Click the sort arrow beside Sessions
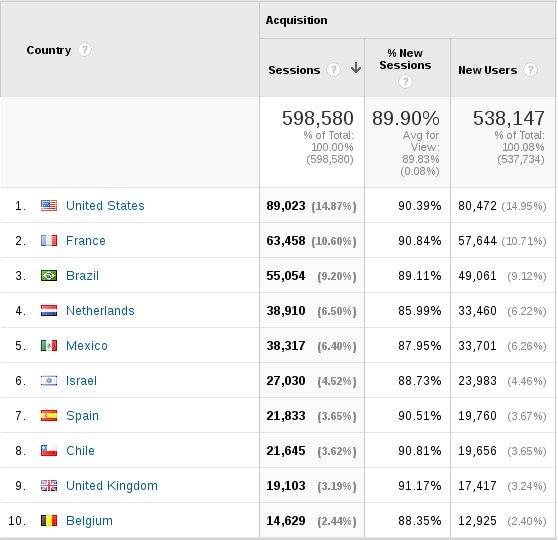 coord(356,68)
